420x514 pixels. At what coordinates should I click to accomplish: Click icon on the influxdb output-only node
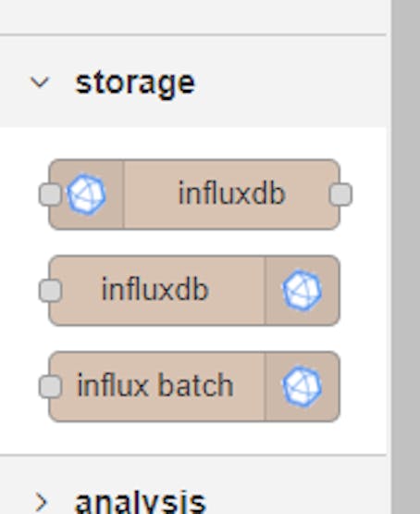[302, 290]
